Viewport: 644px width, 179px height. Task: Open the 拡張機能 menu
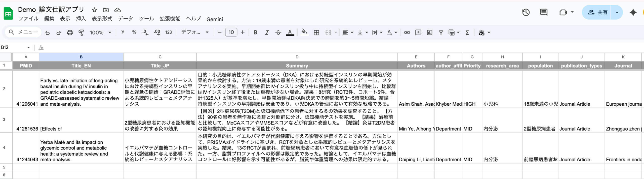[x=170, y=19]
